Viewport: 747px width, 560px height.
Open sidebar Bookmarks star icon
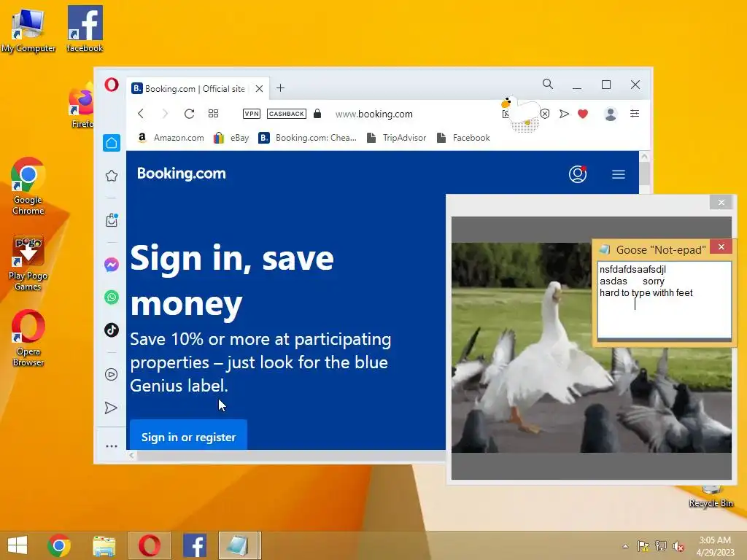[x=112, y=176]
